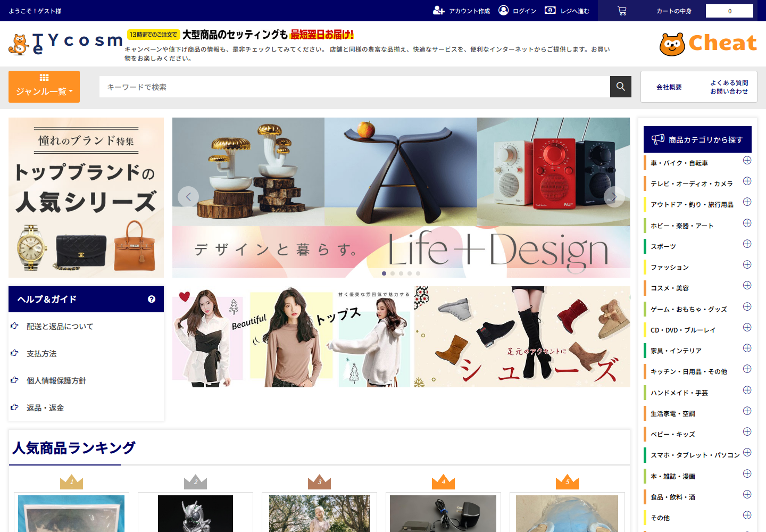The height and width of the screenshot is (532, 766).
Task: Click the rank 4 orange crown
Action: pos(443,481)
